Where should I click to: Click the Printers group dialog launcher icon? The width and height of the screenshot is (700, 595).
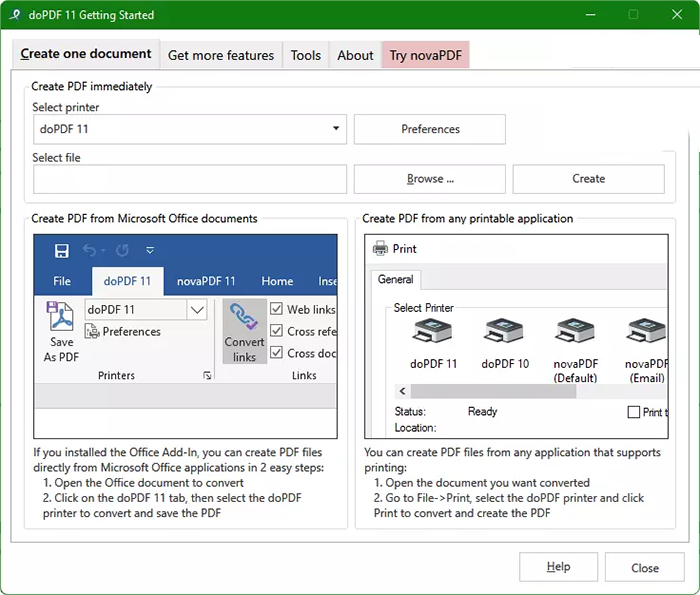tap(207, 375)
